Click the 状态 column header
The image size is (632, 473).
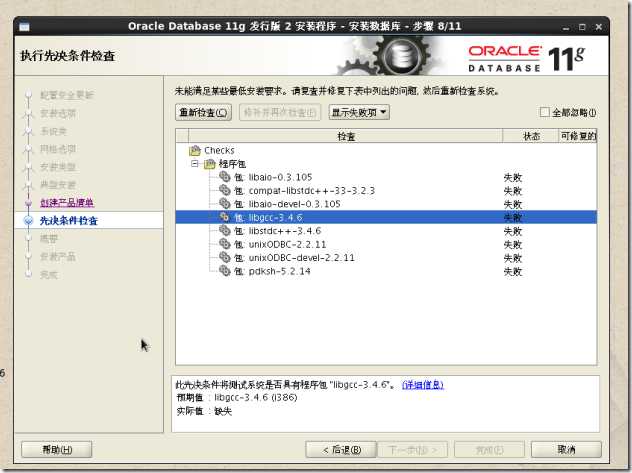click(531, 136)
